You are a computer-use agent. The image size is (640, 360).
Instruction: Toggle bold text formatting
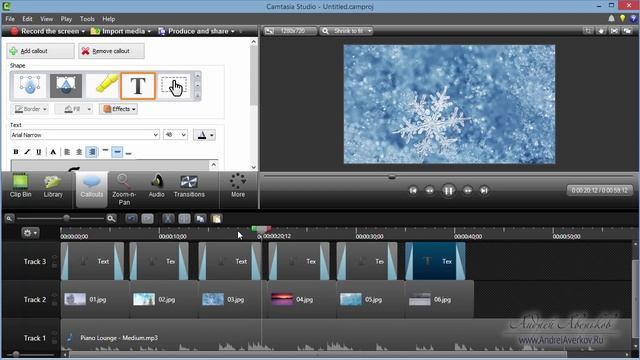click(16, 152)
